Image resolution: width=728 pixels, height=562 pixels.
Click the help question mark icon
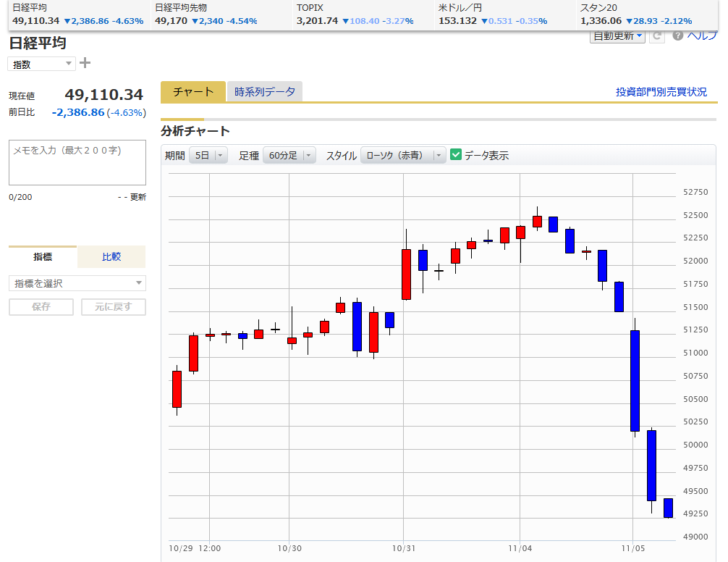pyautogui.click(x=678, y=35)
